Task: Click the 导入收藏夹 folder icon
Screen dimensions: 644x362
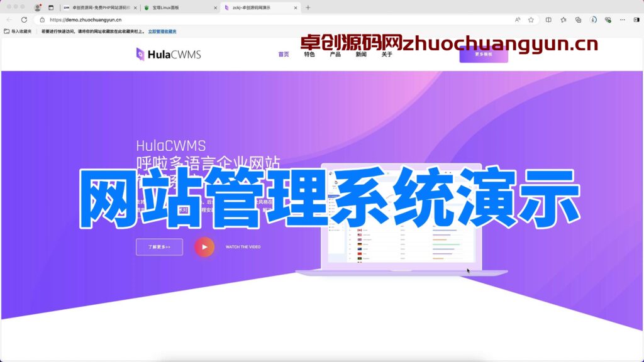Action: click(6, 31)
